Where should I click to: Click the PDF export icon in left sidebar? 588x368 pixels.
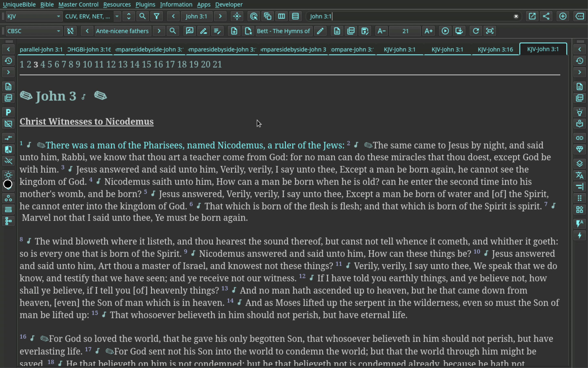coord(8,98)
